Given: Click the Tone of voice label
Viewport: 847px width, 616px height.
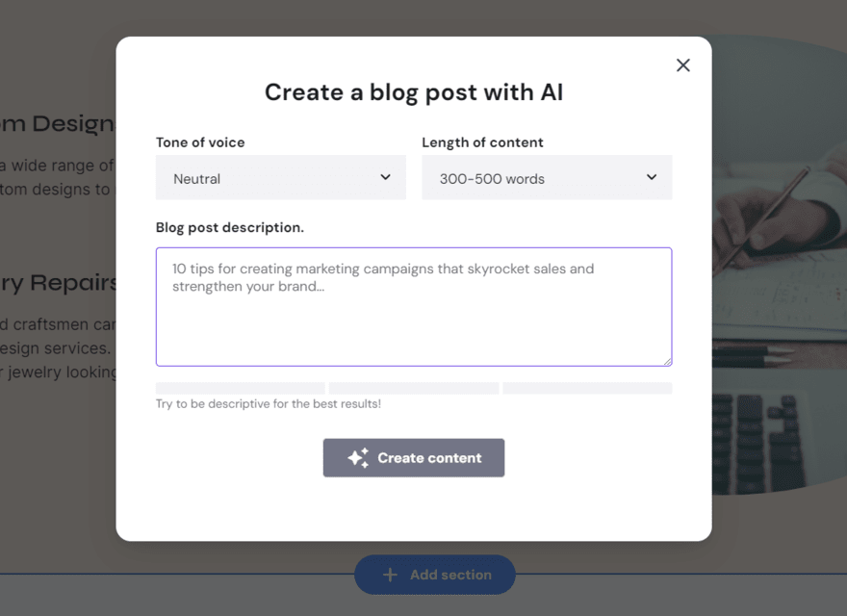Looking at the screenshot, I should click(200, 141).
